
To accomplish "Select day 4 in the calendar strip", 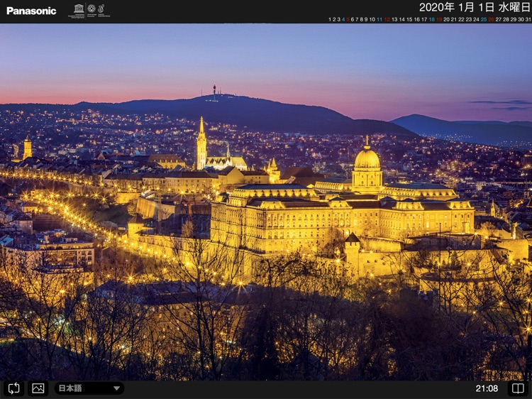I will click(x=343, y=19).
